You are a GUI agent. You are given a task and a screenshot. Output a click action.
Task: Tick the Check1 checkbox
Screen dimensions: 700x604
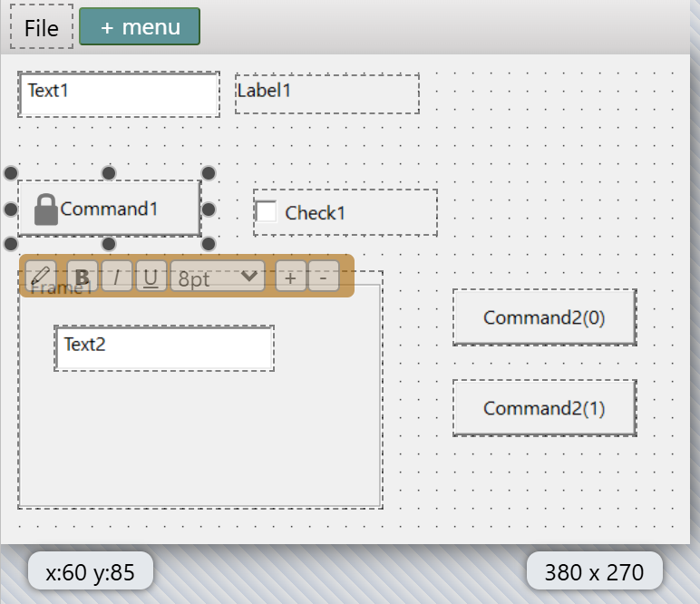266,211
